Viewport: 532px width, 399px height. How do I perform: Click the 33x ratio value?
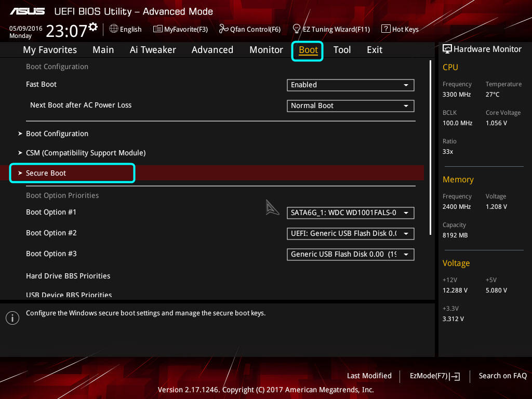[x=448, y=151]
